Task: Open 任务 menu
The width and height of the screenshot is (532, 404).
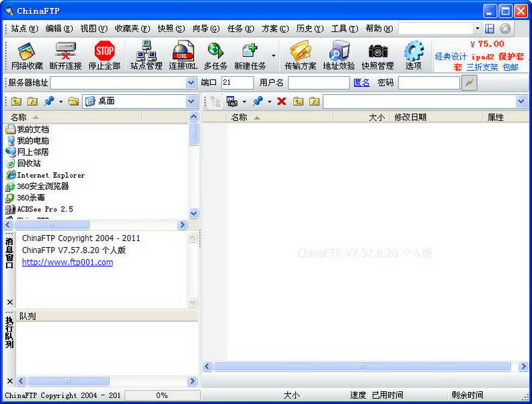Action: pos(241,29)
